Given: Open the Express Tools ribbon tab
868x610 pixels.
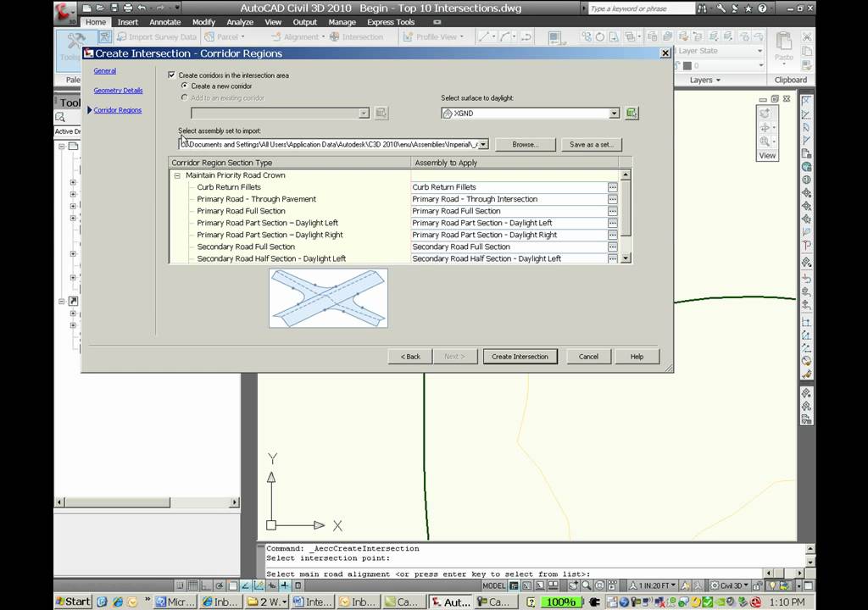Looking at the screenshot, I should tap(391, 22).
